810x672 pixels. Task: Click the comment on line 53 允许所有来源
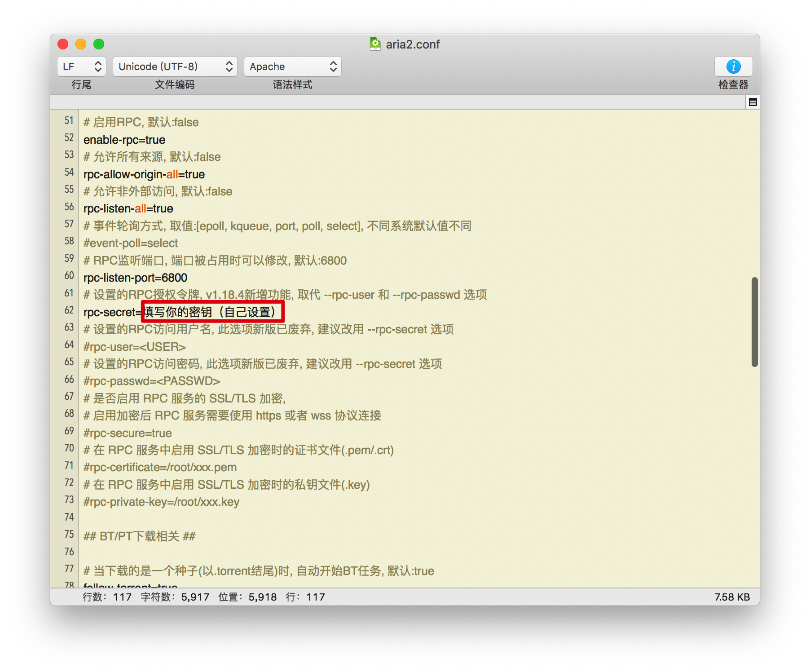click(152, 157)
